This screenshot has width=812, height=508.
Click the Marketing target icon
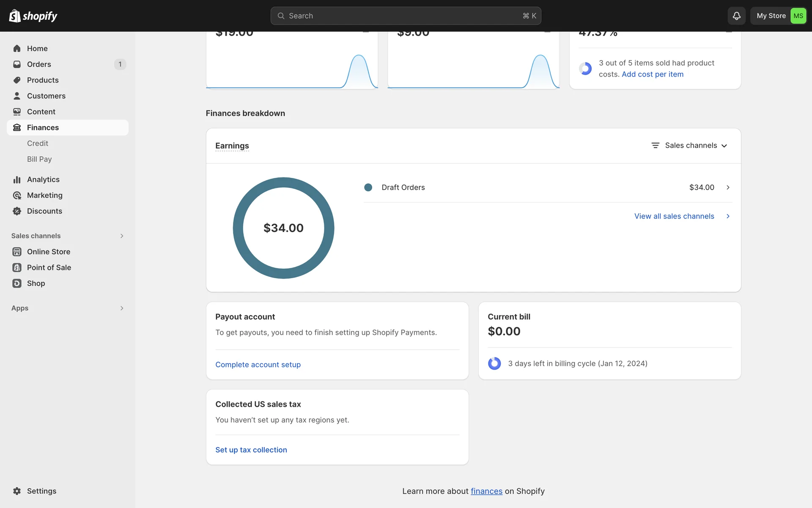coord(17,195)
